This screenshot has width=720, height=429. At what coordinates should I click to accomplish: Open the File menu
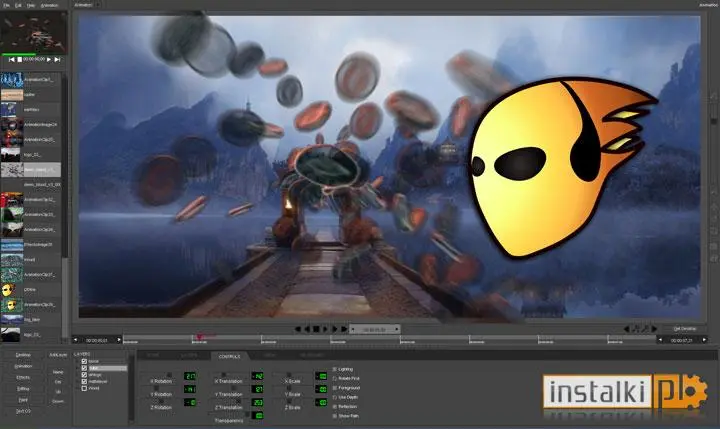[x=6, y=5]
